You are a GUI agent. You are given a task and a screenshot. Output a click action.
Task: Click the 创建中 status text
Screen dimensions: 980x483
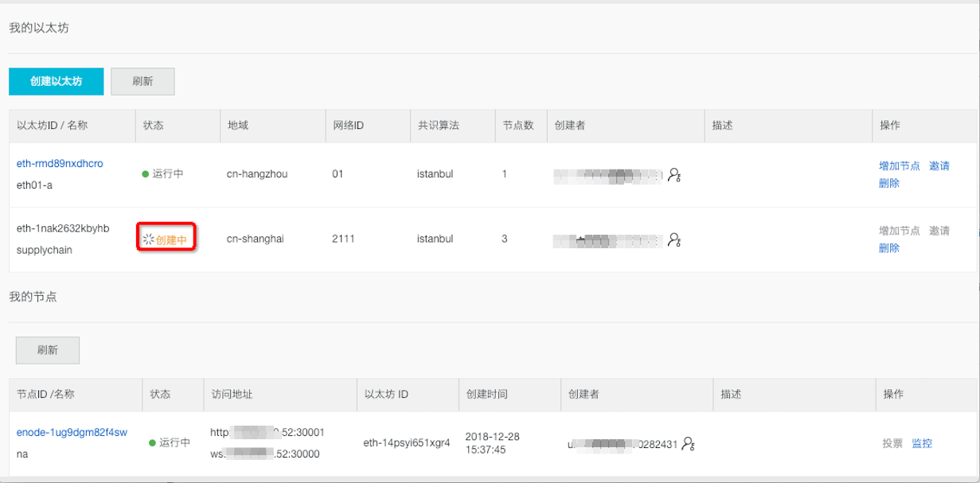(171, 239)
